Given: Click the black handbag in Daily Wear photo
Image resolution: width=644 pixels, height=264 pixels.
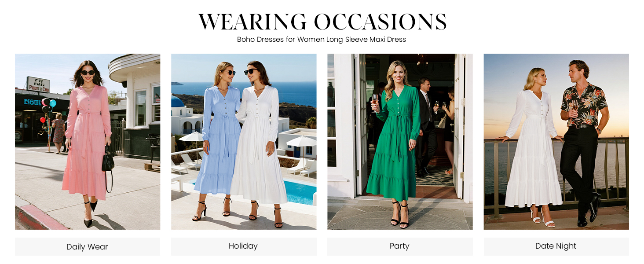Looking at the screenshot, I should (x=108, y=163).
